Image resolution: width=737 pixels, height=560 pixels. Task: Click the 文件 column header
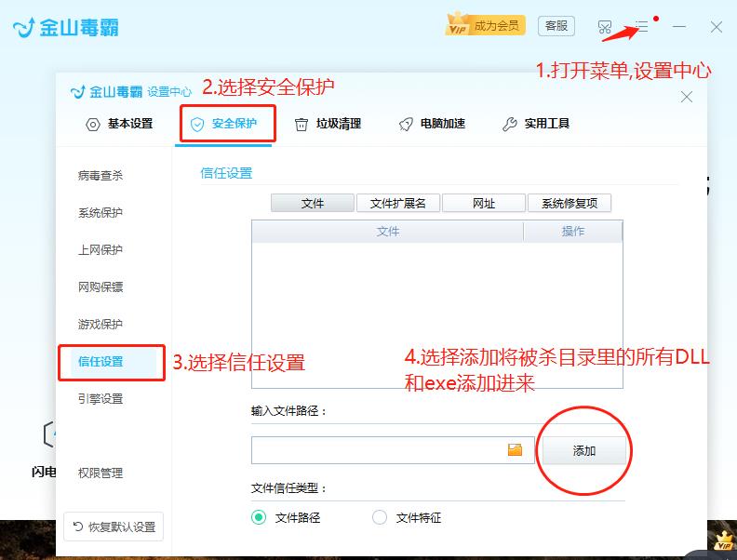[x=388, y=231]
